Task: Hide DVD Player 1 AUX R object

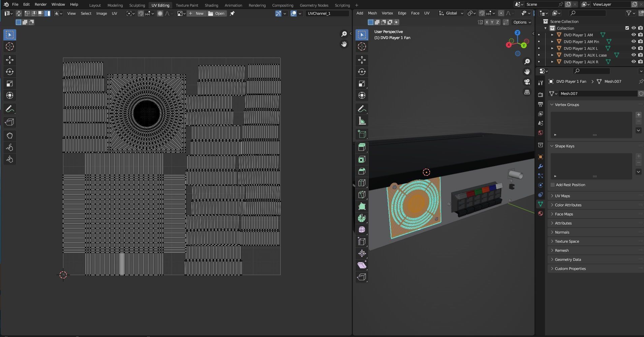Action: click(x=634, y=62)
